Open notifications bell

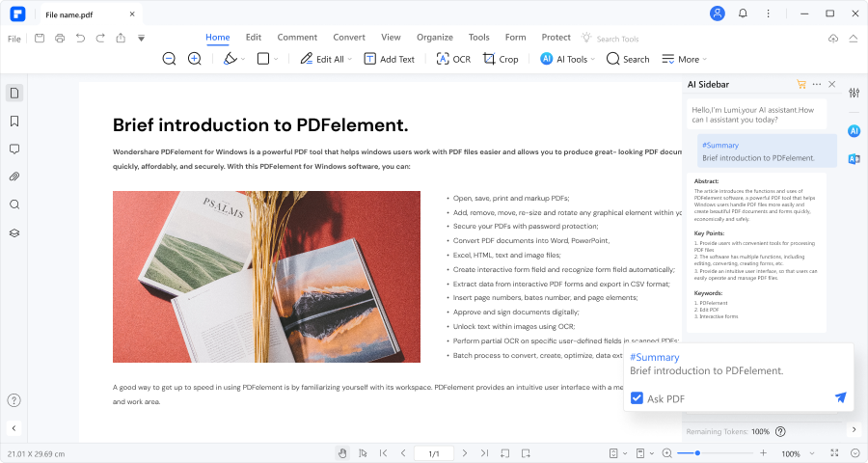coord(743,14)
